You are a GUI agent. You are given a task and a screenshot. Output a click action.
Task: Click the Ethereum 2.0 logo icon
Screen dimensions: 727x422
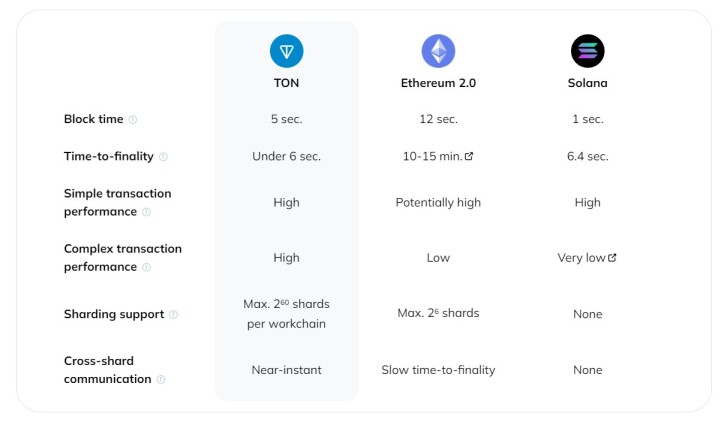point(438,51)
